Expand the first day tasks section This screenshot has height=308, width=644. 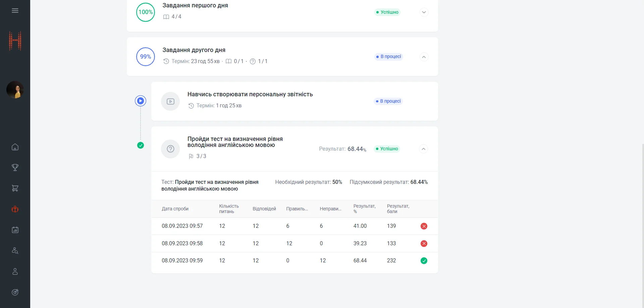click(424, 12)
